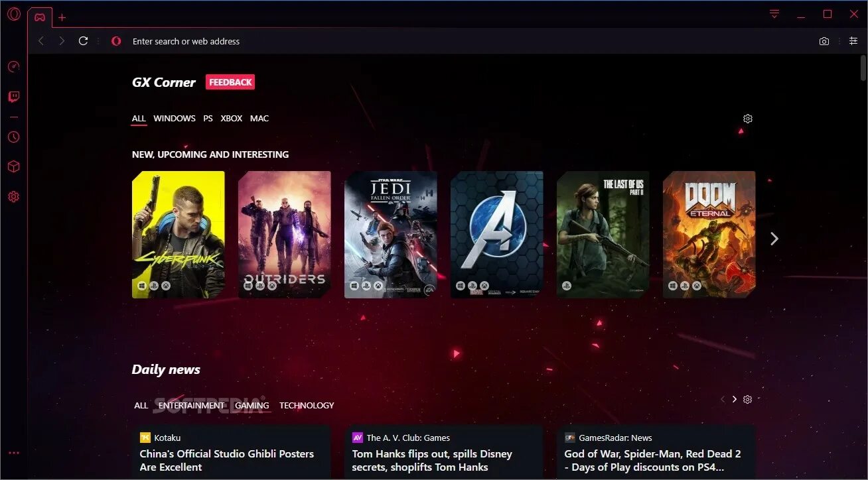This screenshot has width=868, height=480.
Task: Open GX Control speedometer panel
Action: pyautogui.click(x=13, y=66)
